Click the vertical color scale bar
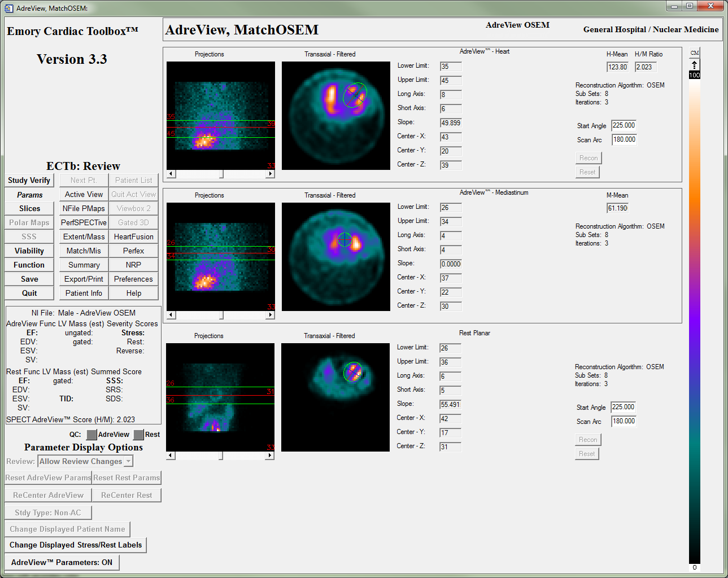Screen dimensions: 728x578 [x=695, y=321]
